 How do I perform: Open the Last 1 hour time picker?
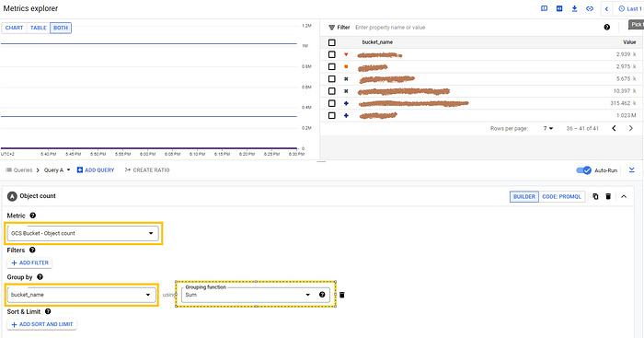pyautogui.click(x=629, y=8)
